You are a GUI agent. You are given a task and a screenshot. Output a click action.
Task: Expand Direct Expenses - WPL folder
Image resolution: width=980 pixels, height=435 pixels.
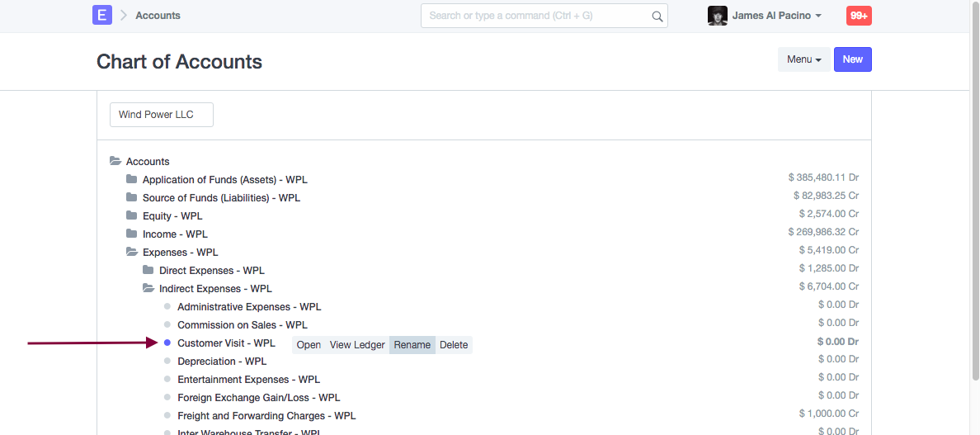(211, 271)
